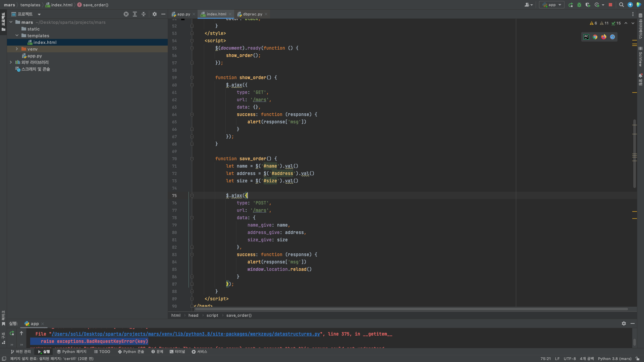The height and width of the screenshot is (362, 644).
Task: Click the LF line separator status
Action: [x=557, y=359]
